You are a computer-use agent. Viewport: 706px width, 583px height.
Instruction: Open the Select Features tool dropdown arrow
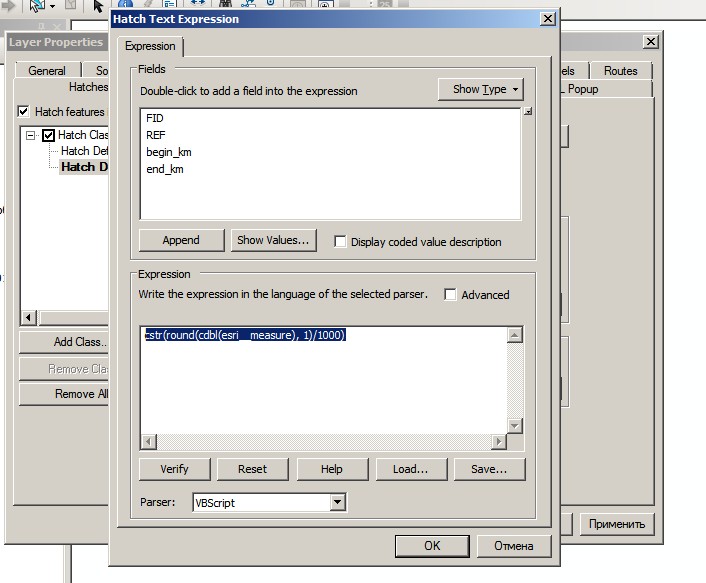52,6
